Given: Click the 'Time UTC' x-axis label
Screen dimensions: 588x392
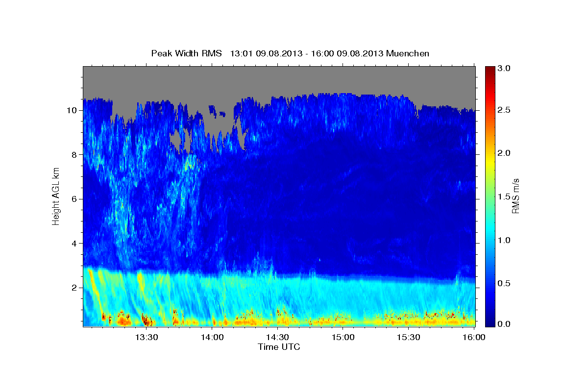Looking at the screenshot, I should (x=279, y=347).
